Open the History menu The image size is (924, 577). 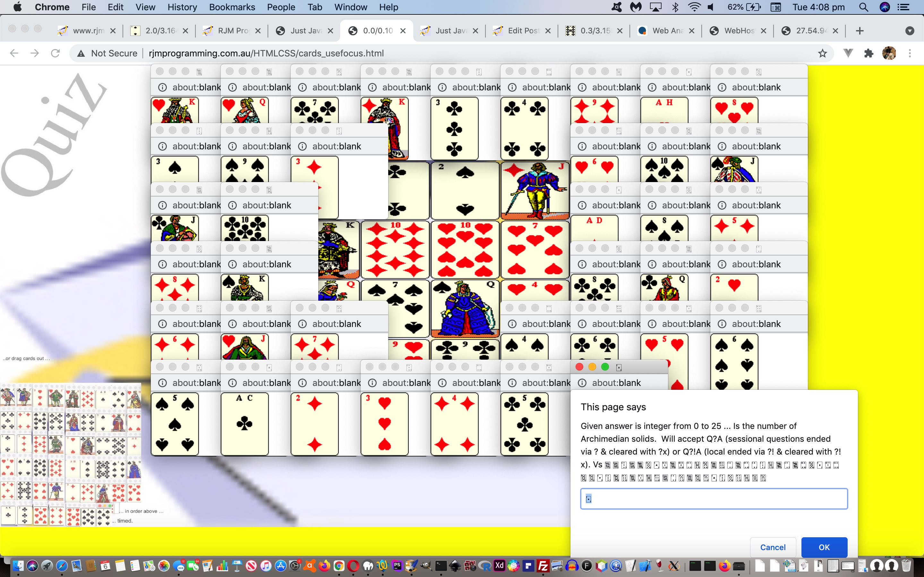coord(182,7)
